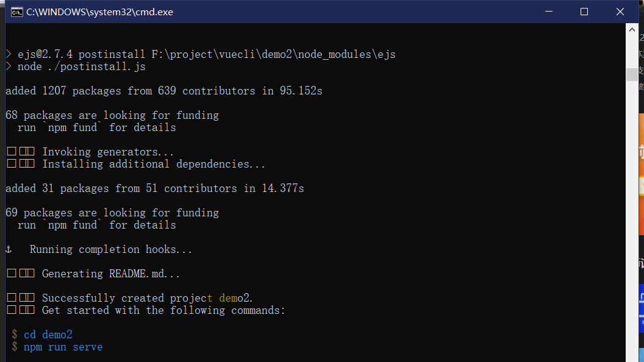Image resolution: width=644 pixels, height=362 pixels.
Task: Click the '69 packages are looking for funding' line
Action: 112,213
